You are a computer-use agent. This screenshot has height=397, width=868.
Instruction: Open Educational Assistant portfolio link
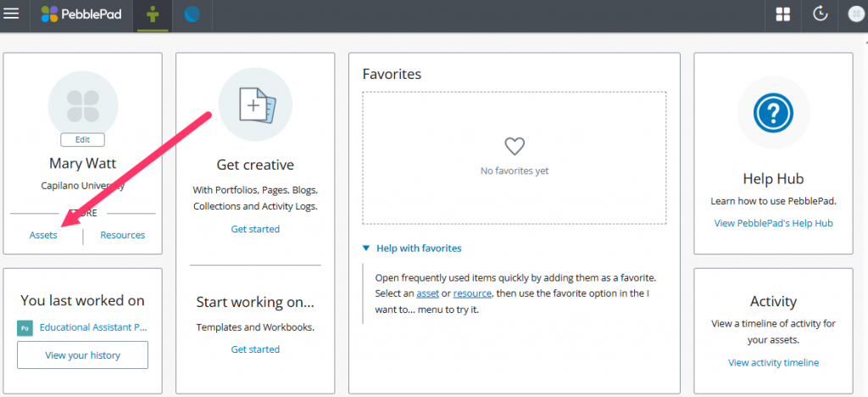coord(93,327)
